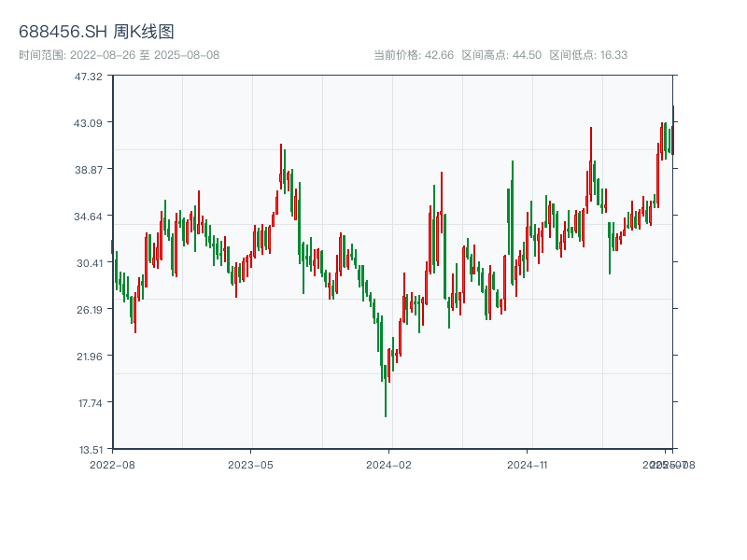The height and width of the screenshot is (560, 747).
Task: Click x-axis label 2022-08
Action: pos(112,465)
